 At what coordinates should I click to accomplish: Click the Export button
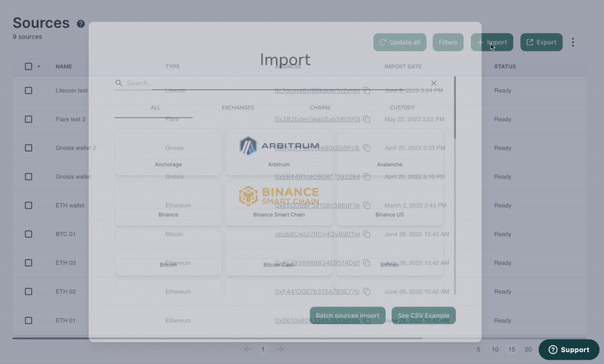click(541, 42)
